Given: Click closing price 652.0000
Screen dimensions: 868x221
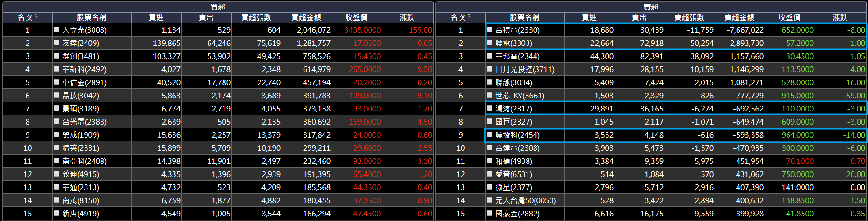Looking at the screenshot, I should coord(798,30).
